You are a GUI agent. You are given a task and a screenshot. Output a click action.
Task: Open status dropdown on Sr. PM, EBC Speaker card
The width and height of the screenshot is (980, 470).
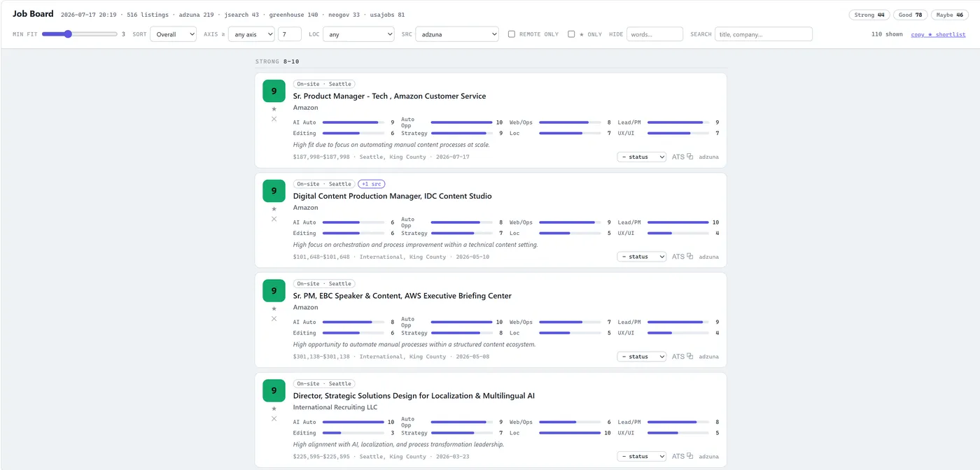click(x=642, y=357)
